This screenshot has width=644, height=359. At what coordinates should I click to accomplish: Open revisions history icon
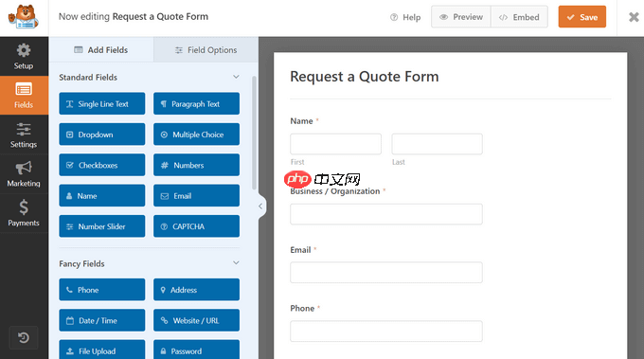[24, 337]
